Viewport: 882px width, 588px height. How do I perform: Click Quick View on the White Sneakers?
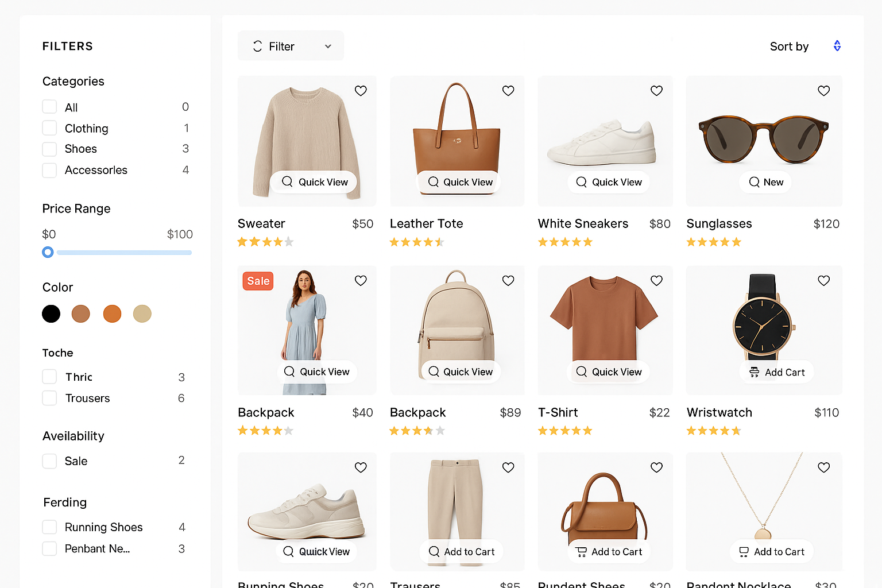coord(609,182)
